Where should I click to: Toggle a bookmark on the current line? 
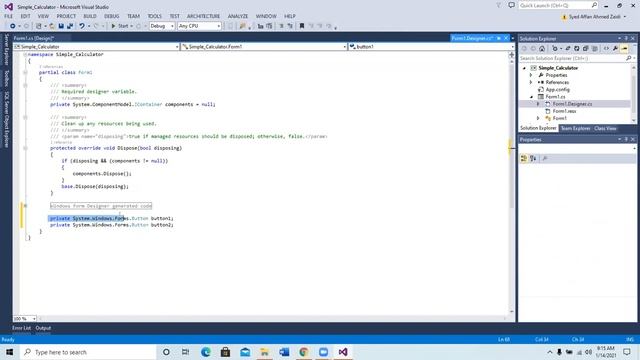302,26
